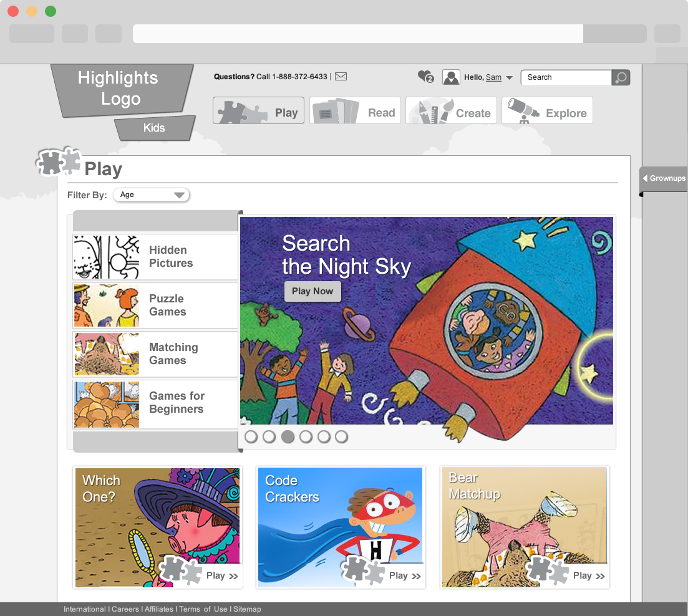Click puzzle icon on Bear Matchup card
This screenshot has height=616, width=688.
547,570
